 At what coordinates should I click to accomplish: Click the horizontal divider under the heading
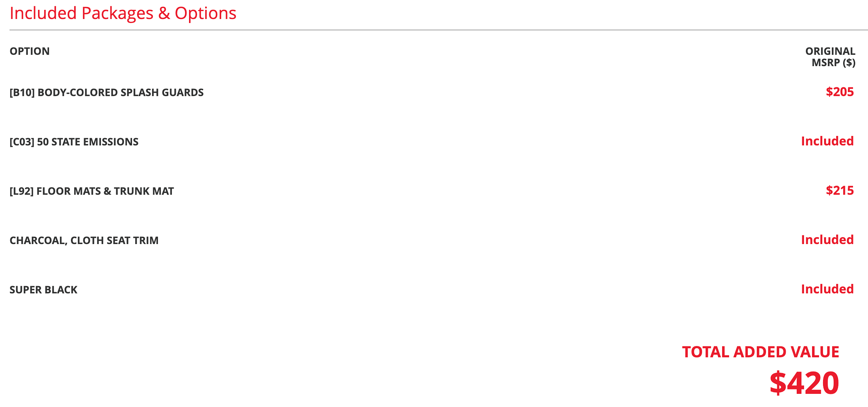click(x=439, y=30)
